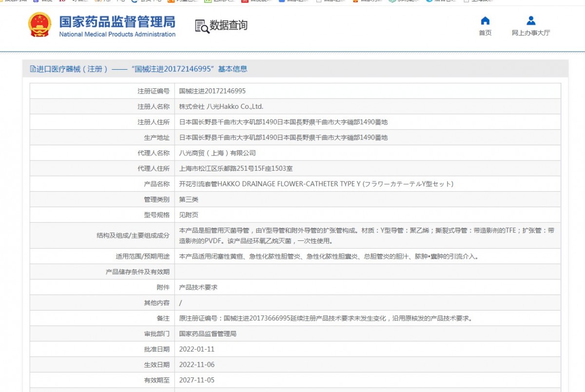Select the date 2022-01-11
585x392 pixels.
[197, 349]
